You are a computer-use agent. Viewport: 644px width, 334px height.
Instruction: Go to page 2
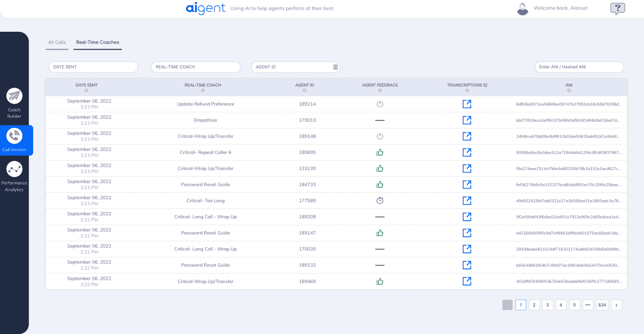tap(534, 305)
